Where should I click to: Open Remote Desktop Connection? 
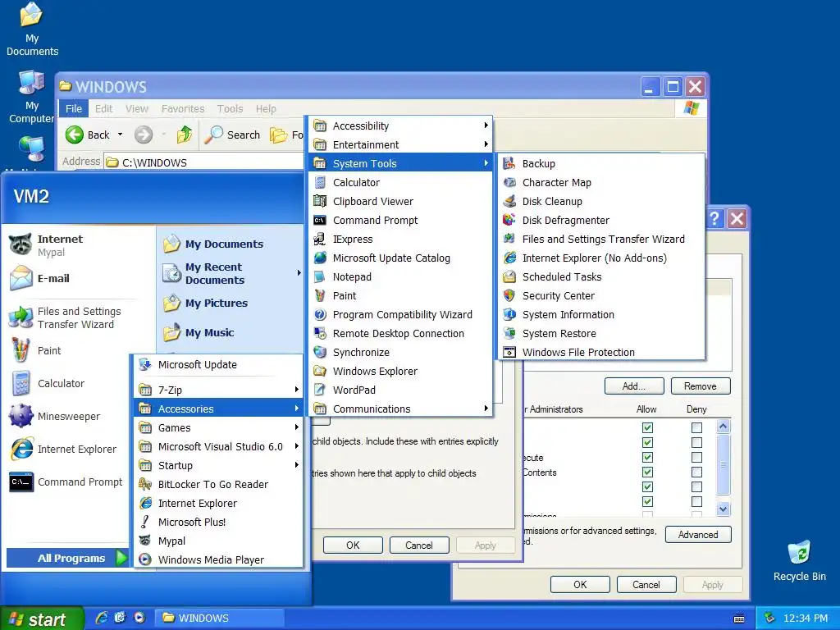(400, 333)
